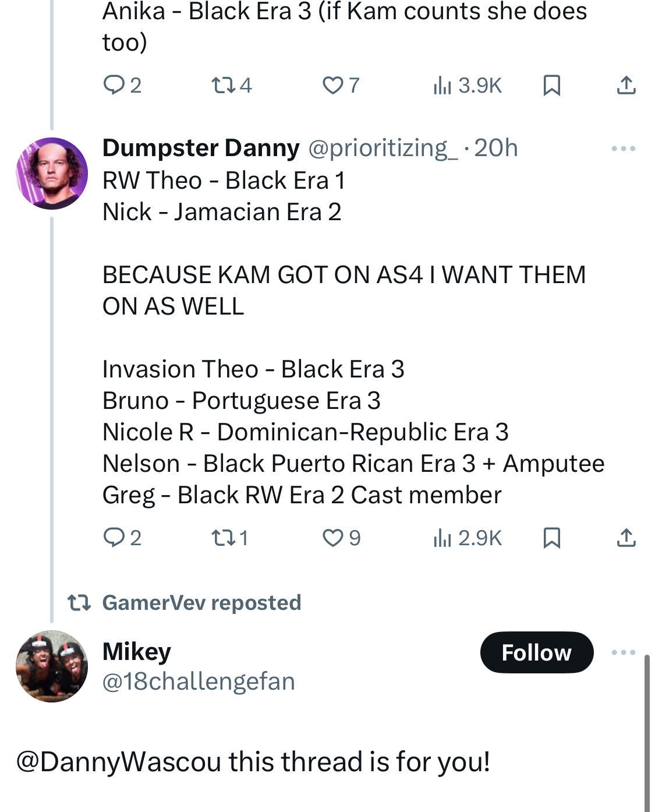This screenshot has width=655, height=812.
Task: Reply to Dumpster Danny's tweet
Action: pos(122,538)
